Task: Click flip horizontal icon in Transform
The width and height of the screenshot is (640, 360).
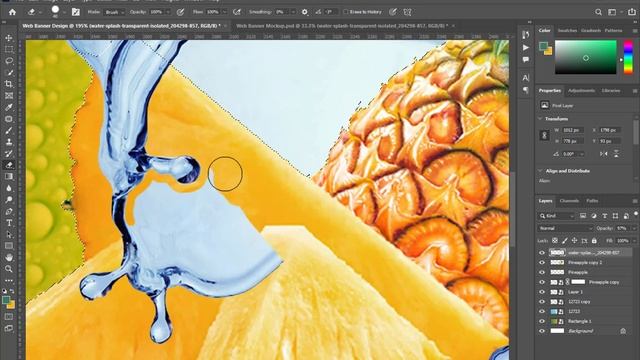Action: (x=604, y=154)
